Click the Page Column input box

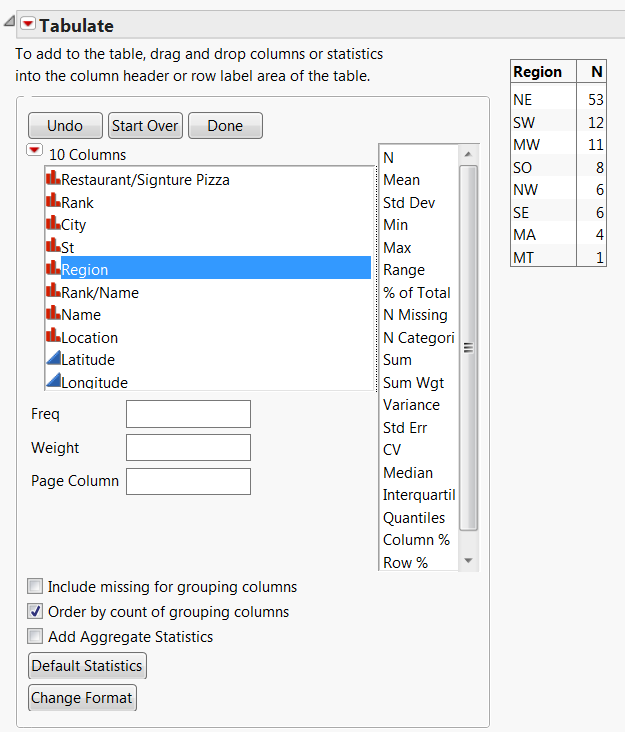(x=188, y=481)
